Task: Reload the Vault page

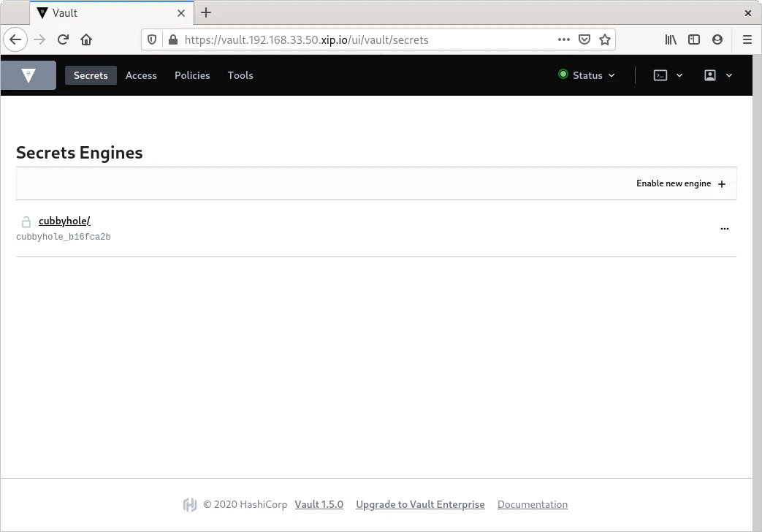Action: [63, 40]
